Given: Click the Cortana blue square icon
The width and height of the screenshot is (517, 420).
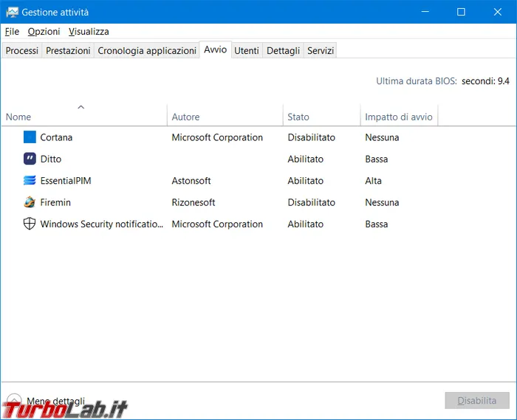Looking at the screenshot, I should tap(30, 137).
